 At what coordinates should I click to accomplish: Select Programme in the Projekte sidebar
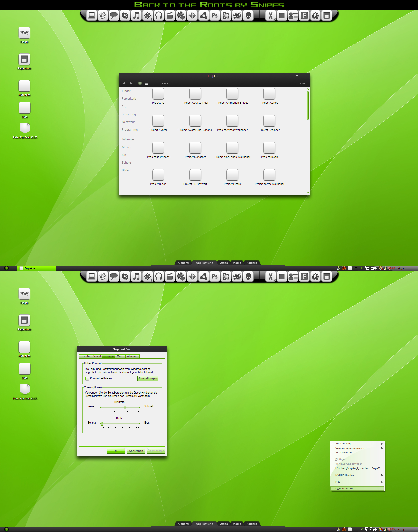pyautogui.click(x=129, y=130)
